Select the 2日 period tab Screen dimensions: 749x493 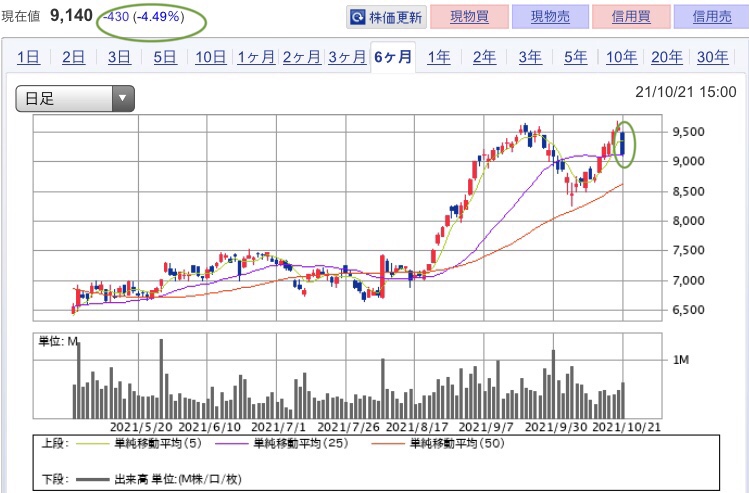(73, 57)
